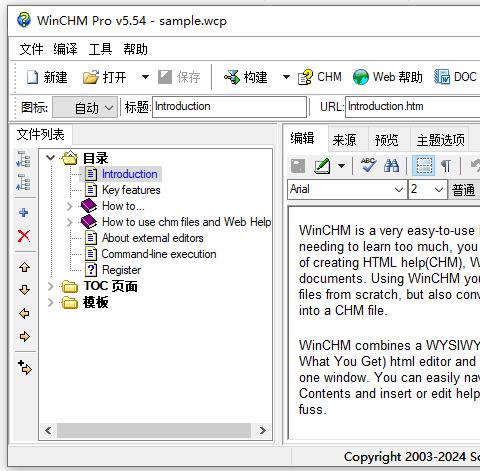
Task: Select the 模板 folder label
Action: point(96,302)
